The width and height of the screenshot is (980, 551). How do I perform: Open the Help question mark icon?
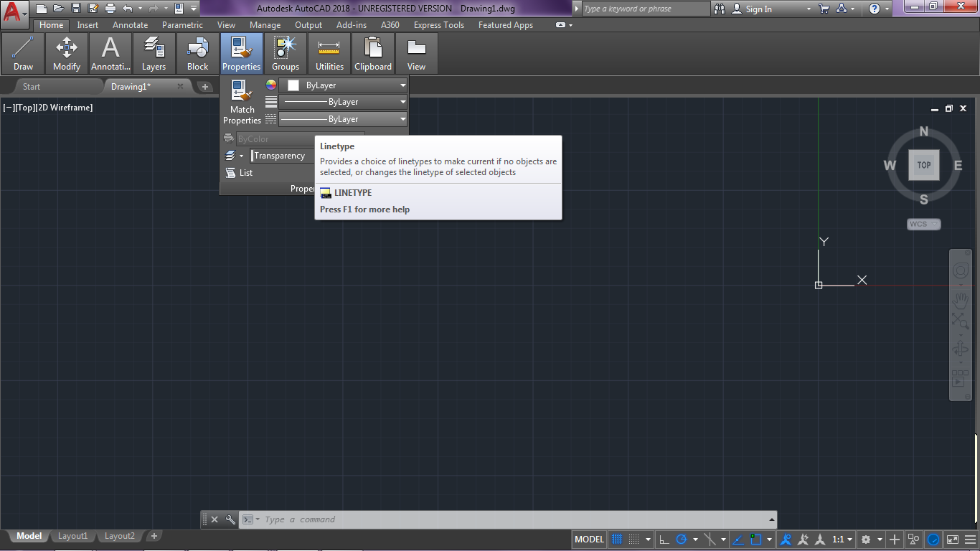(874, 9)
